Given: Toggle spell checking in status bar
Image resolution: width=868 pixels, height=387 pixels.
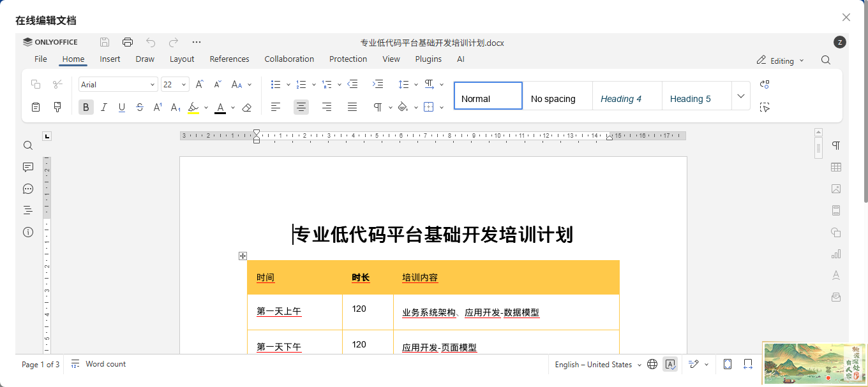Looking at the screenshot, I should (x=670, y=364).
